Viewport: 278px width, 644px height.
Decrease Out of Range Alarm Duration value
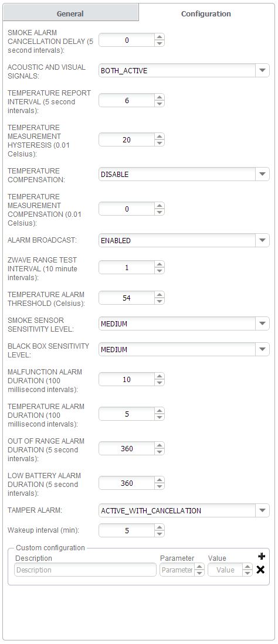click(x=160, y=452)
